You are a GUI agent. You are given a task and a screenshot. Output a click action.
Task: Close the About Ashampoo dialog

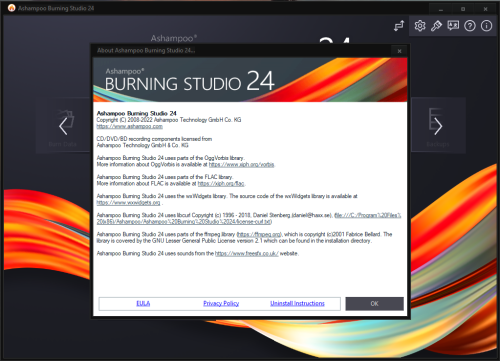click(x=399, y=51)
